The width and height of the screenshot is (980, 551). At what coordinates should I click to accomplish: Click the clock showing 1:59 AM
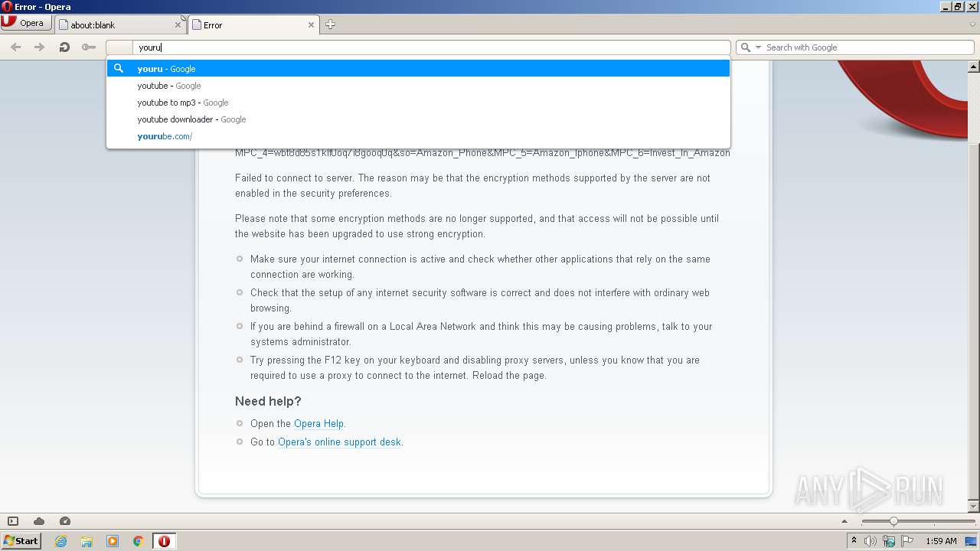pyautogui.click(x=941, y=541)
